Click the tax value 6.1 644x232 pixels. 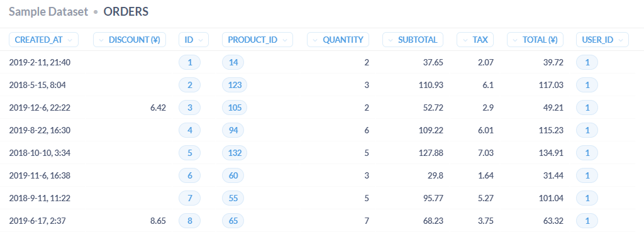pyautogui.click(x=488, y=85)
